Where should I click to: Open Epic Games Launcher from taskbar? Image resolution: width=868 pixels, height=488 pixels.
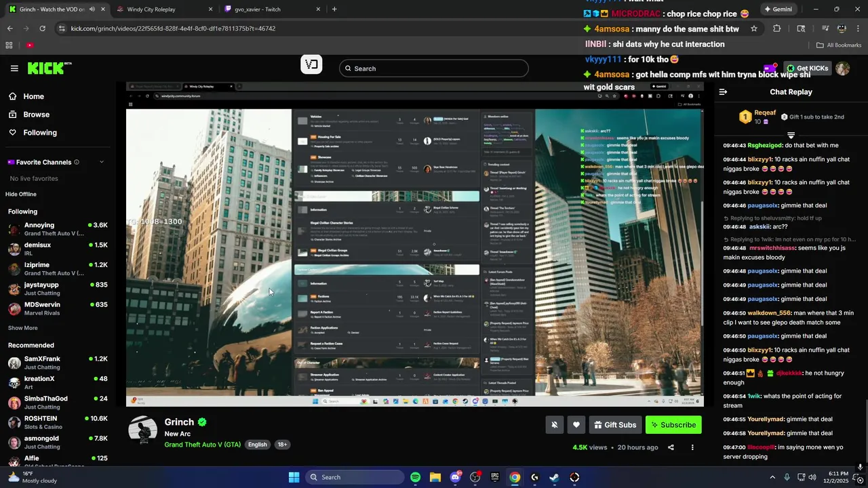point(495,477)
